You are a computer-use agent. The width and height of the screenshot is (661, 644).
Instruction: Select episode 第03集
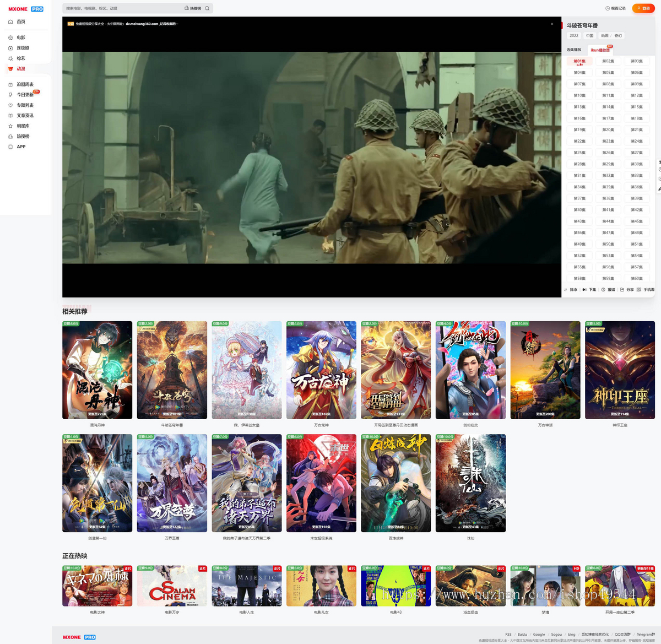[x=637, y=61]
